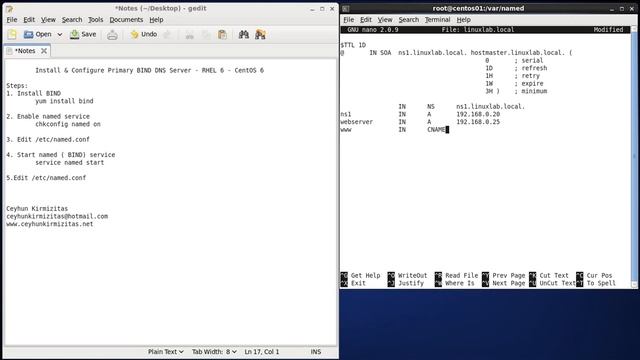The height and width of the screenshot is (360, 640).
Task: Click the 'WriteOut' shortcut label in nano
Action: [x=412, y=276]
